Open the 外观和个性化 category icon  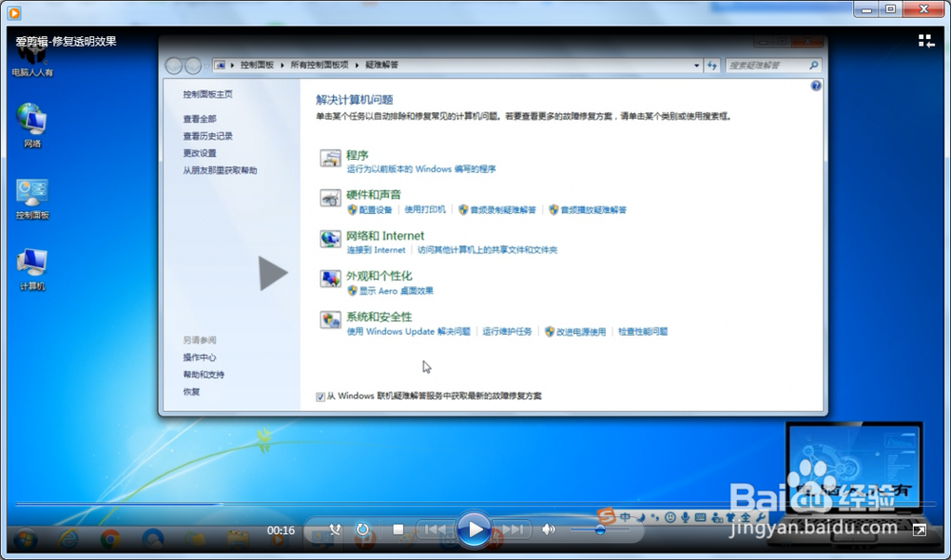(x=331, y=279)
